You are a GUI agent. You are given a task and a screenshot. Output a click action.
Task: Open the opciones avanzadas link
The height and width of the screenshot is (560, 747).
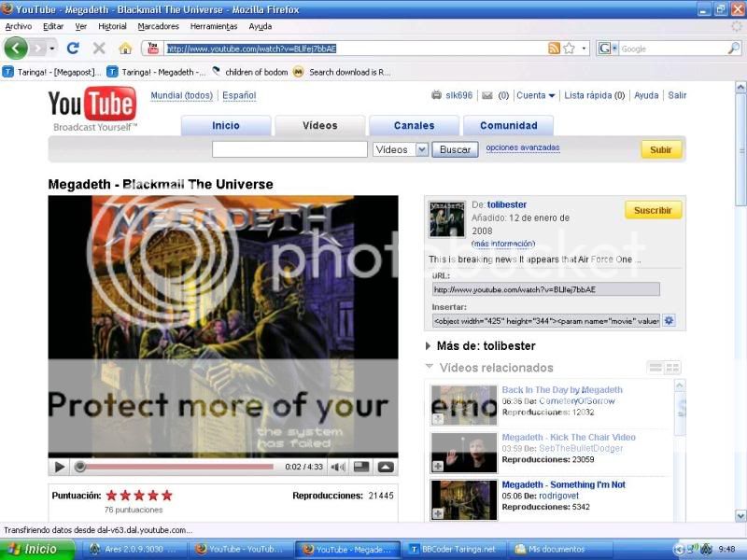pyautogui.click(x=523, y=148)
